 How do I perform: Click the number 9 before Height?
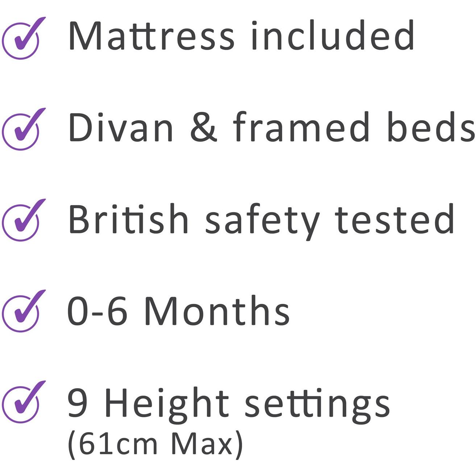pos(78,403)
